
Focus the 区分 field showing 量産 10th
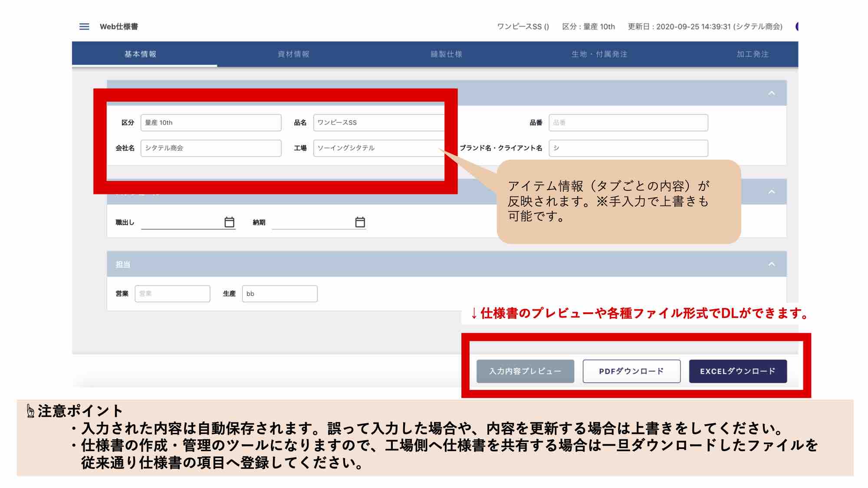coord(211,123)
